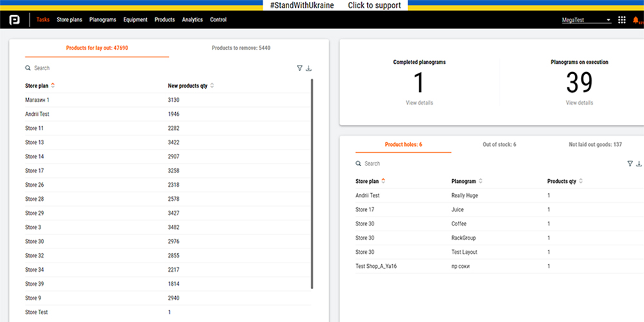Switch to Products to remove tab
The image size is (644, 322).
click(x=241, y=48)
